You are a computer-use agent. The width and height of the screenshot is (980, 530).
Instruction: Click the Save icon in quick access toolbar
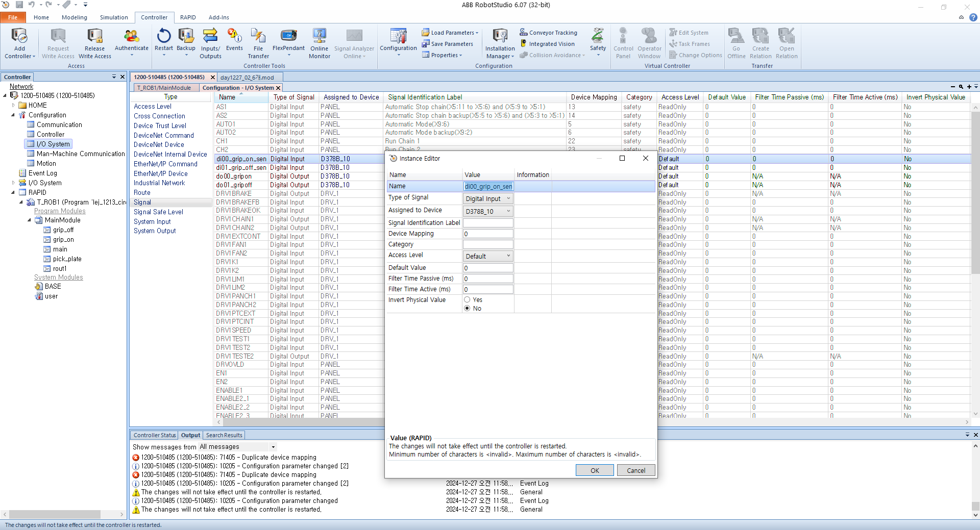[19, 5]
